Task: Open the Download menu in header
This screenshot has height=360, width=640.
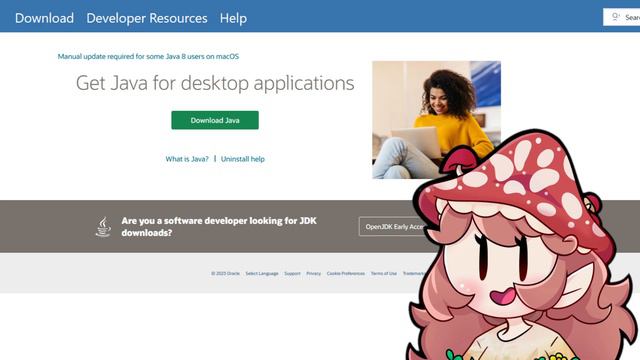Action: [x=44, y=18]
